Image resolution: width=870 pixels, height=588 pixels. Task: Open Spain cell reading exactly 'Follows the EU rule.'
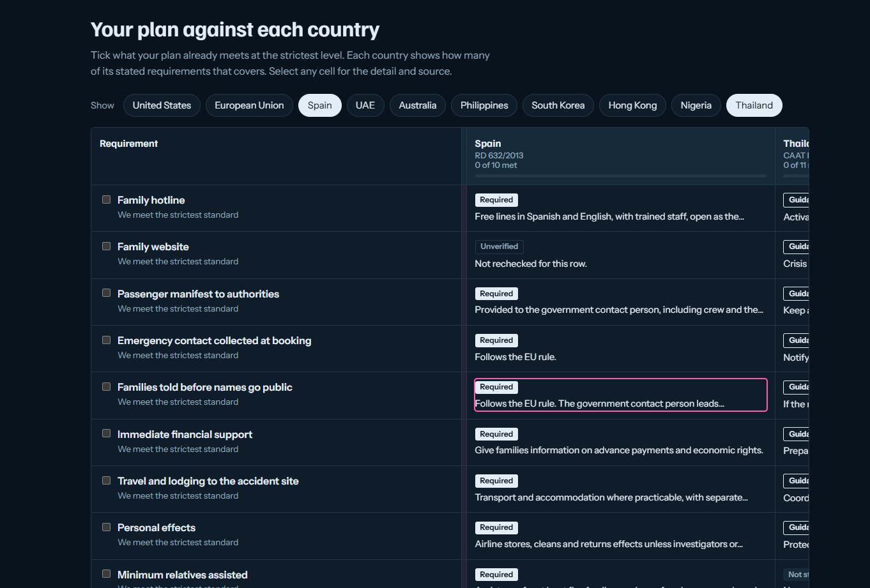click(621, 349)
